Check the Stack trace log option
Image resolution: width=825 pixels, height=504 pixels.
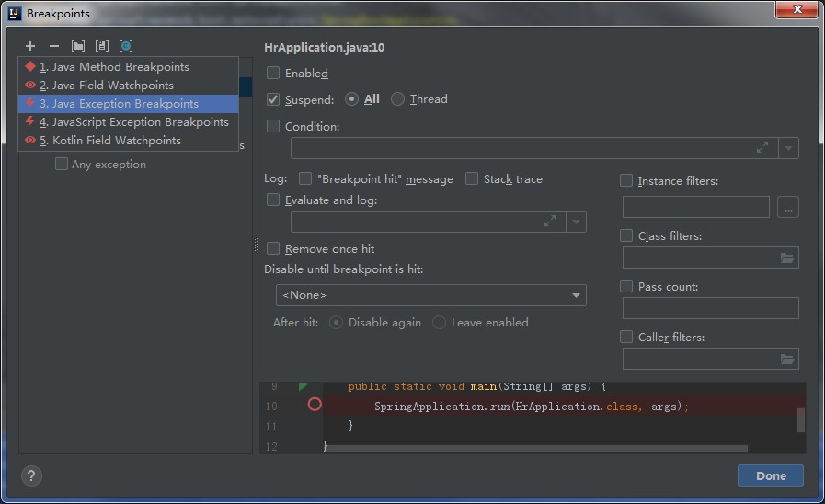(x=472, y=178)
